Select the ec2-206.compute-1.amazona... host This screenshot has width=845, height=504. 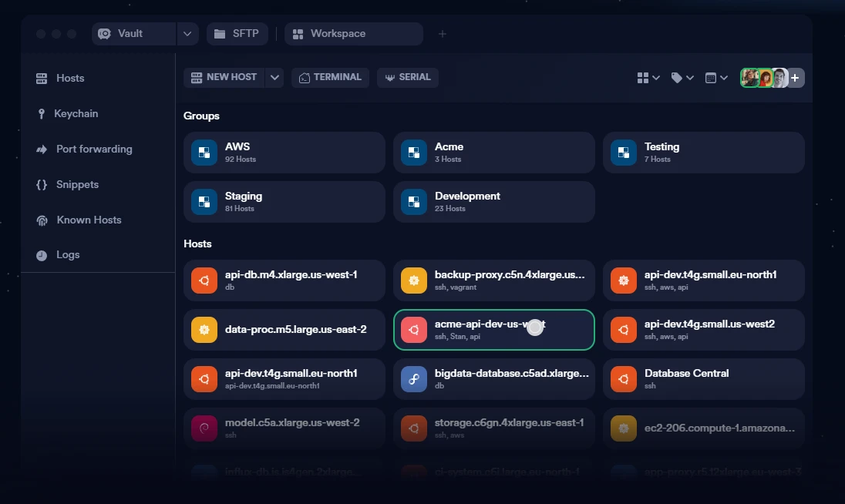[x=704, y=428]
